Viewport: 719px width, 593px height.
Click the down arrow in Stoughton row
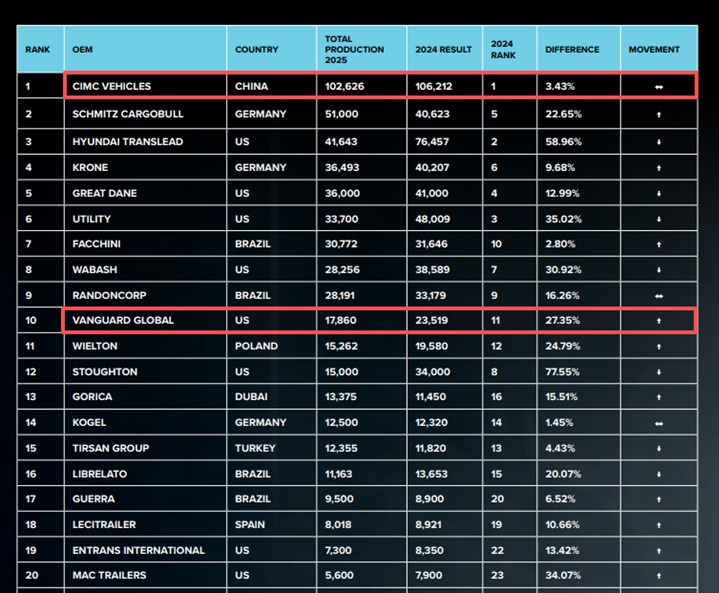tap(659, 372)
